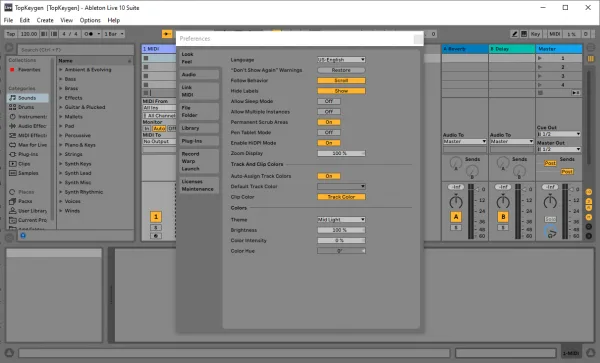This screenshot has width=600, height=363.
Task: Toggle the orange Follow arrow button
Action: 167,34
